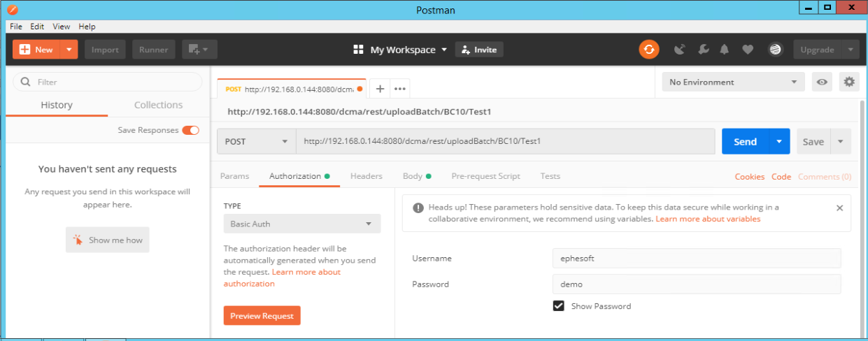Expand the POST method dropdown
This screenshot has height=341, width=868.
pyautogui.click(x=257, y=141)
